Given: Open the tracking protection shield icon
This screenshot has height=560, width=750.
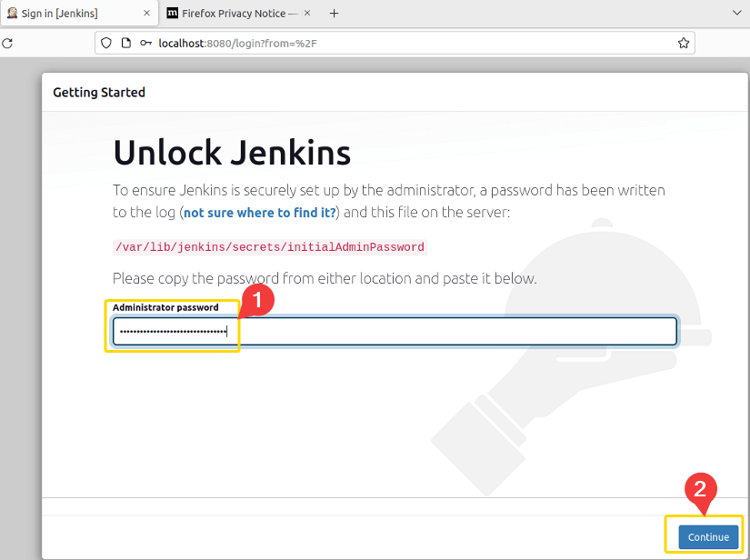Looking at the screenshot, I should pos(105,43).
